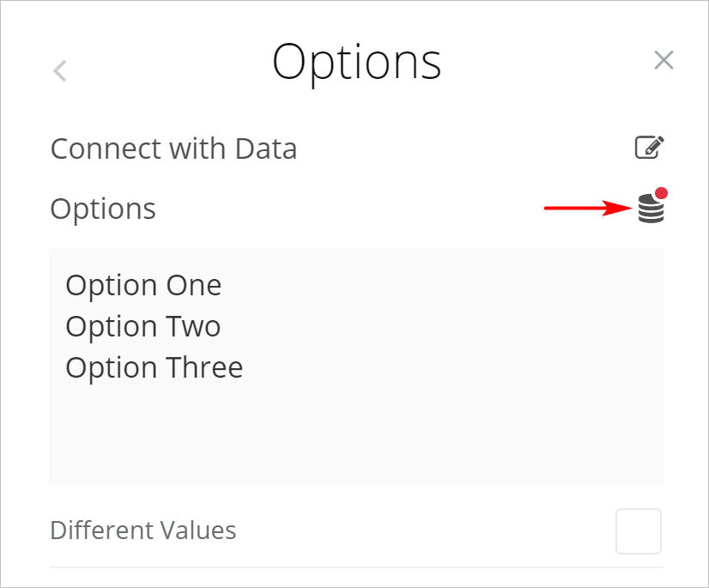Screen dimensions: 709x588
Task: Go back using the left chevron arrow
Action: (x=60, y=70)
